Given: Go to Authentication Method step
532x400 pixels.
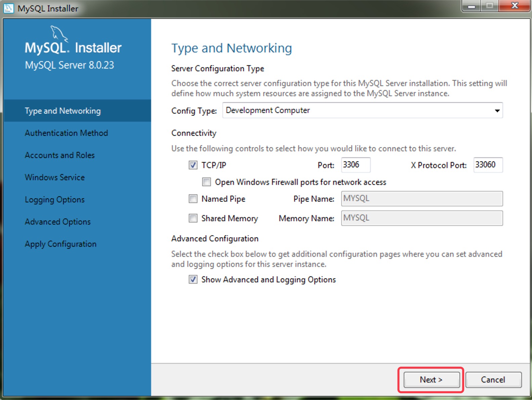Looking at the screenshot, I should (x=66, y=133).
